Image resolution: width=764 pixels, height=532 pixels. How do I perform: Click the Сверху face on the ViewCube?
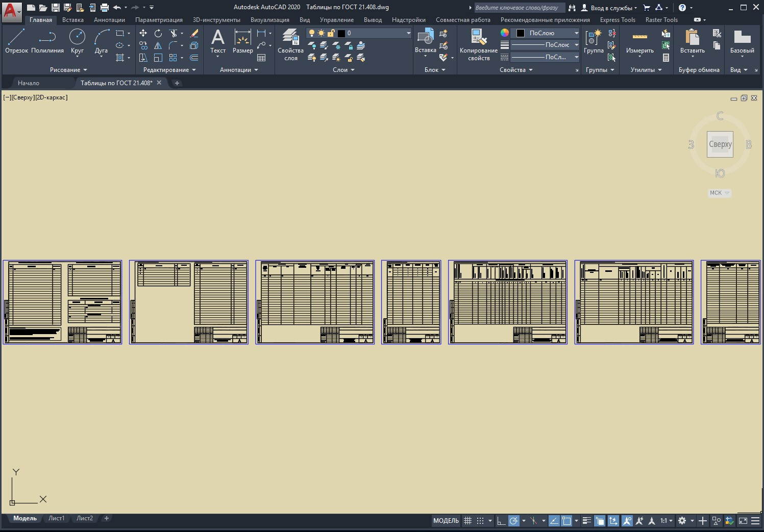(x=720, y=144)
